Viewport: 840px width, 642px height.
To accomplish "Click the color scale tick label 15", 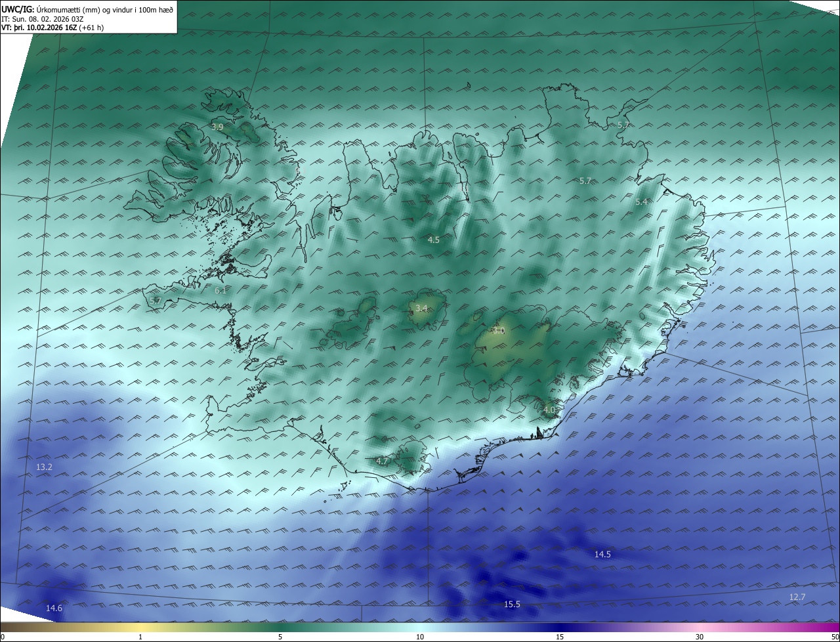I will point(560,637).
